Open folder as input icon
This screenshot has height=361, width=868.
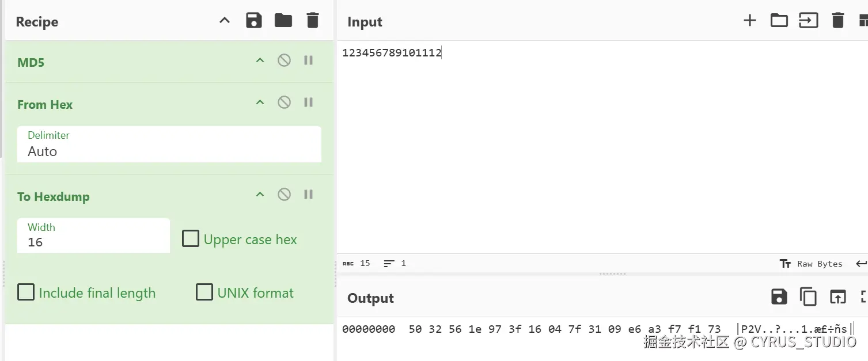779,21
